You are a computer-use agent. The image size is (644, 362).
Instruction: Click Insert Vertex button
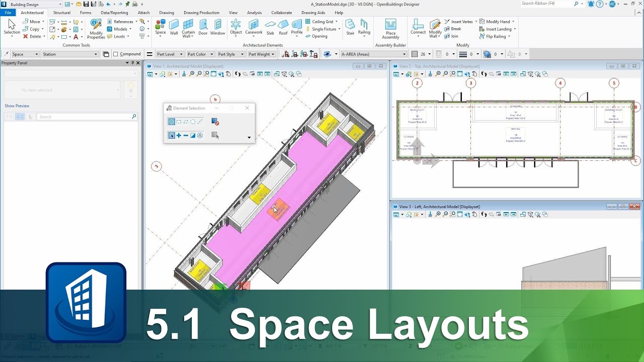pos(458,22)
